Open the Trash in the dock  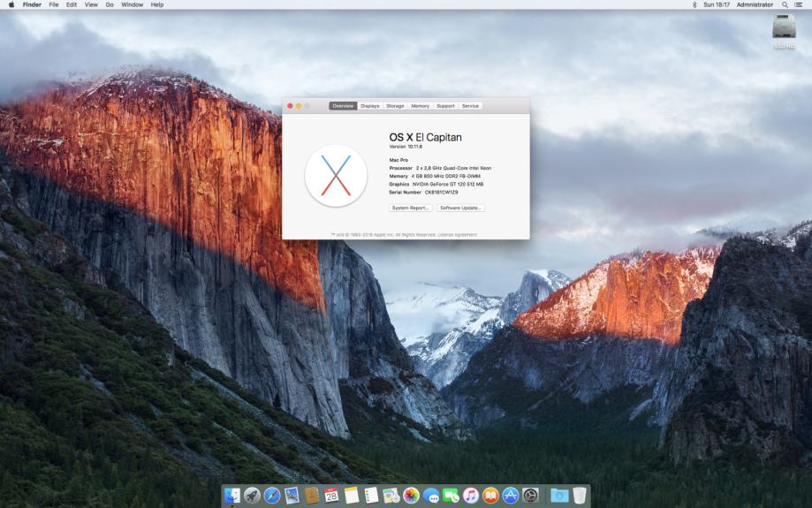(580, 496)
